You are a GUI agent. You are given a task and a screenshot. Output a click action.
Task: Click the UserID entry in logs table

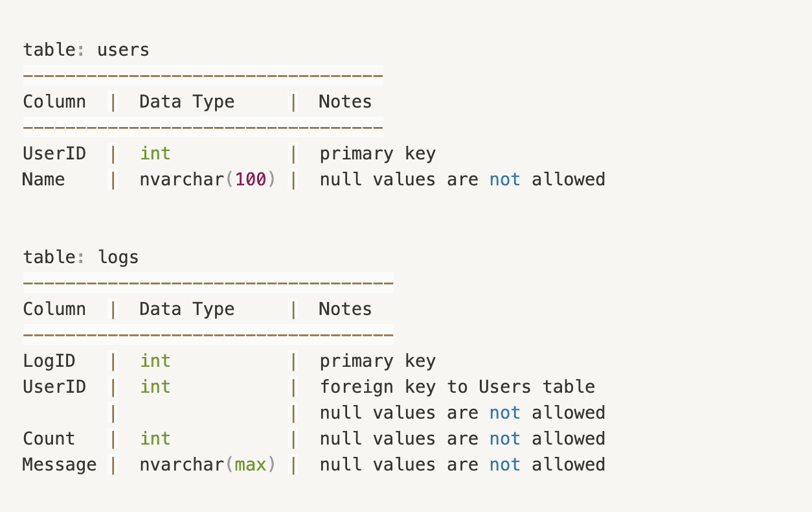pos(54,387)
